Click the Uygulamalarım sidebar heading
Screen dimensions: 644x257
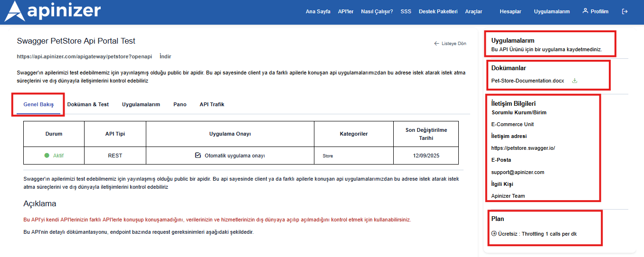(513, 41)
